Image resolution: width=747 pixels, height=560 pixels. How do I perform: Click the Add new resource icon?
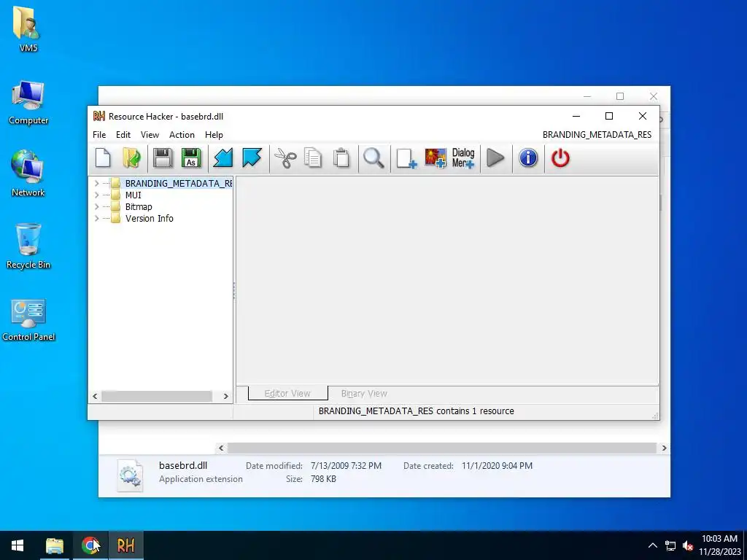click(406, 158)
